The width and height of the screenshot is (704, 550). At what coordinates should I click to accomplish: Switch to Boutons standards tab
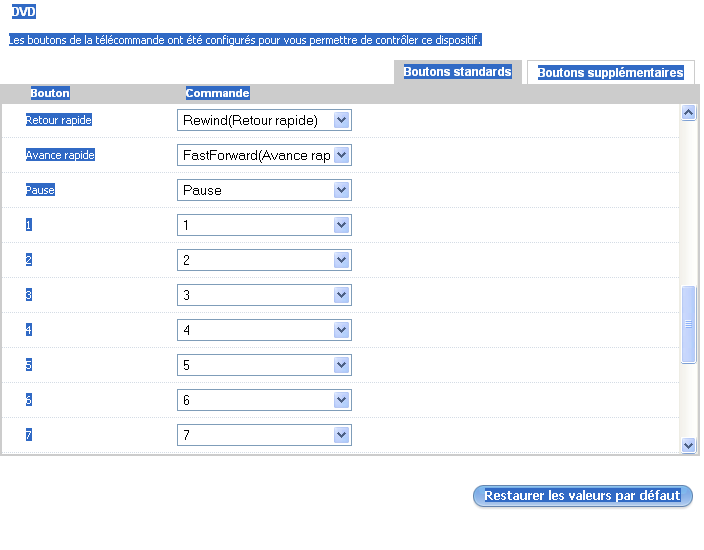(457, 72)
